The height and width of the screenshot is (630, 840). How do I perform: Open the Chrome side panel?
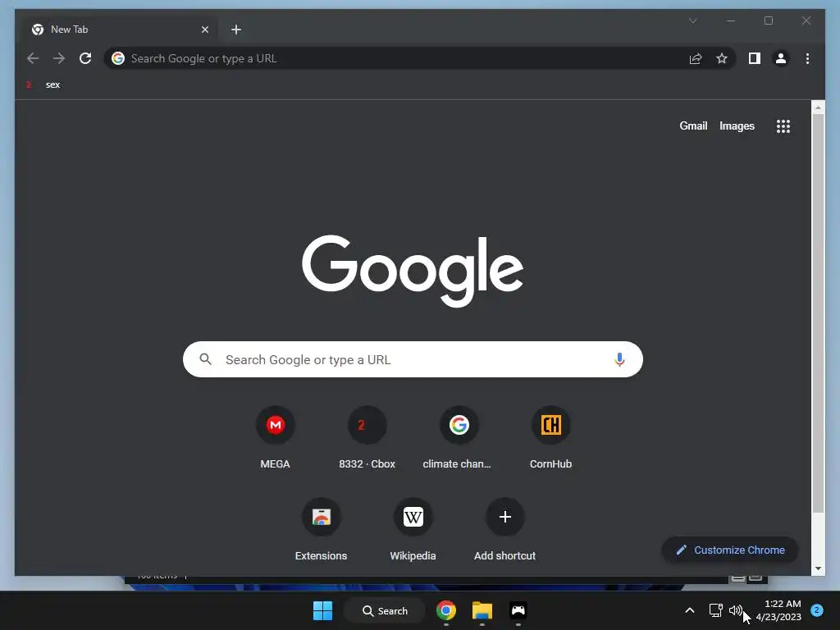pos(755,58)
